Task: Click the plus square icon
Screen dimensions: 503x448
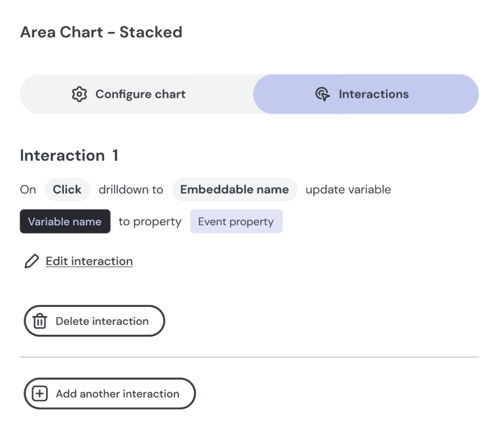Action: click(x=40, y=394)
